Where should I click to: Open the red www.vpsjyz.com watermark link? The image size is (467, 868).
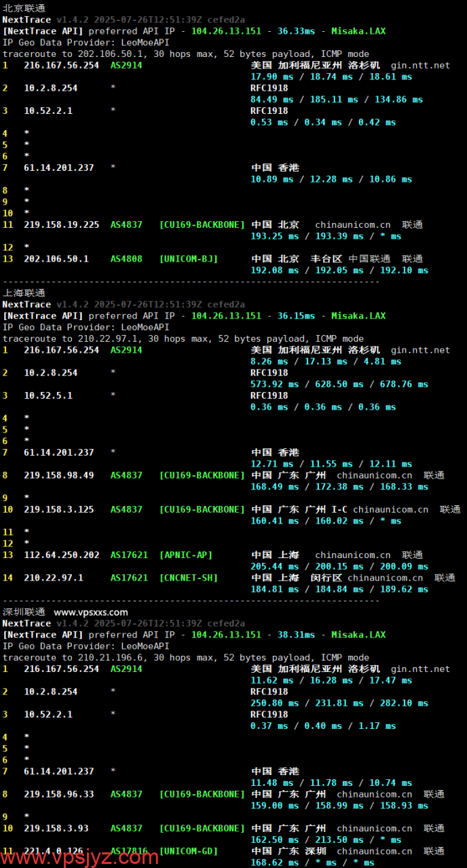coord(80,857)
